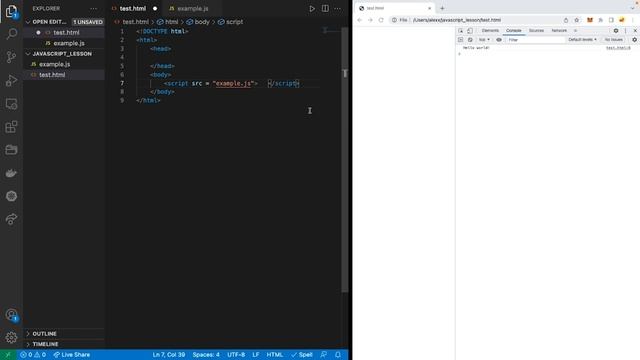Open the Sources tab in DevTools
The height and width of the screenshot is (360, 640).
pos(536,31)
